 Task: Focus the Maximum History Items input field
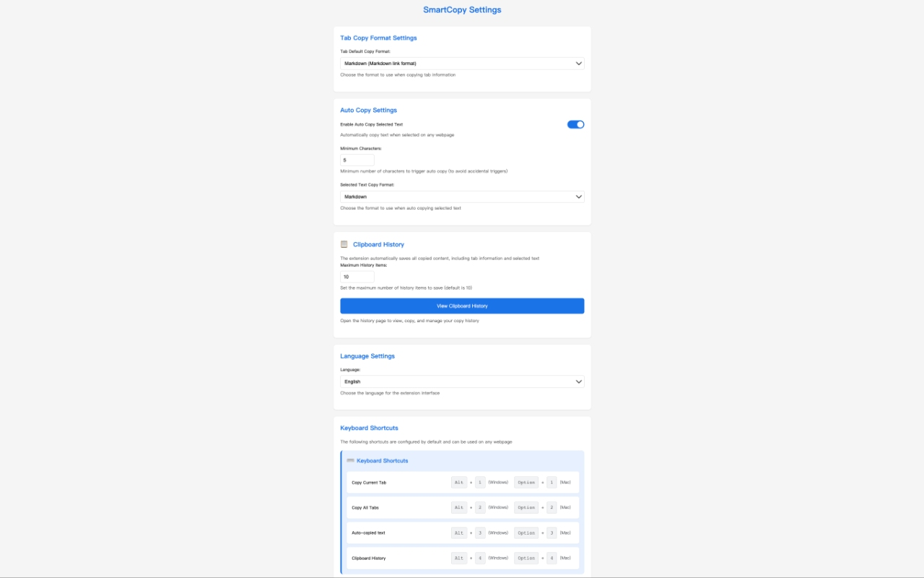pyautogui.click(x=357, y=277)
